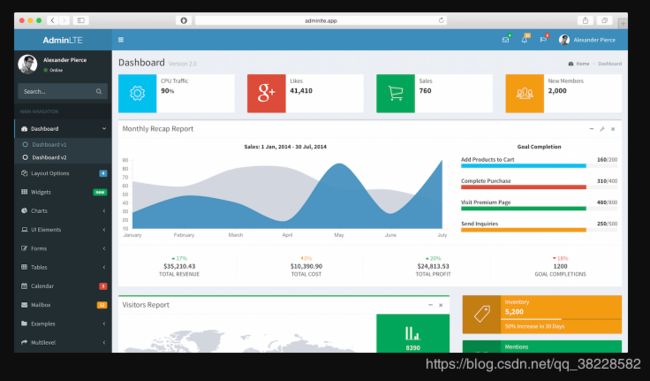Open the Mailbox menu item
Viewport: 650px width, 381px height.
[x=63, y=305]
